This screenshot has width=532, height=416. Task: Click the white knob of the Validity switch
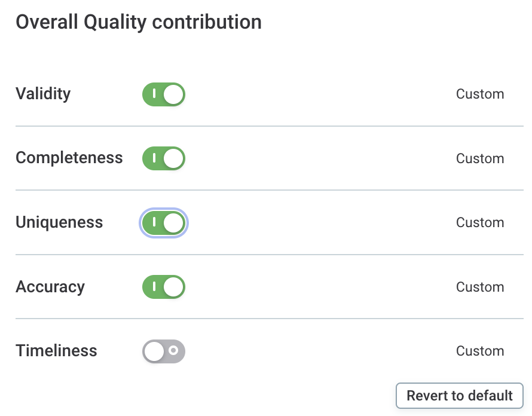(x=173, y=94)
